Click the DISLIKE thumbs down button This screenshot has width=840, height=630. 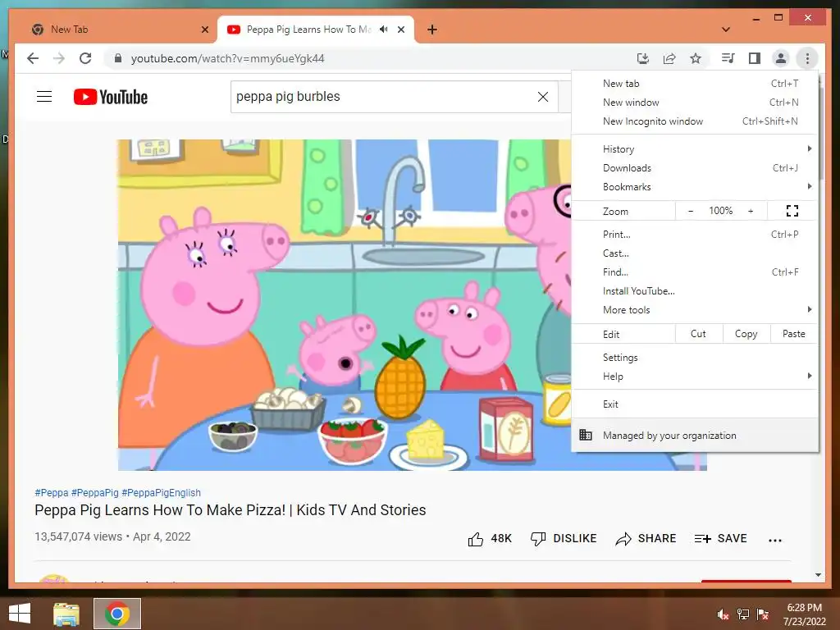[x=563, y=538]
